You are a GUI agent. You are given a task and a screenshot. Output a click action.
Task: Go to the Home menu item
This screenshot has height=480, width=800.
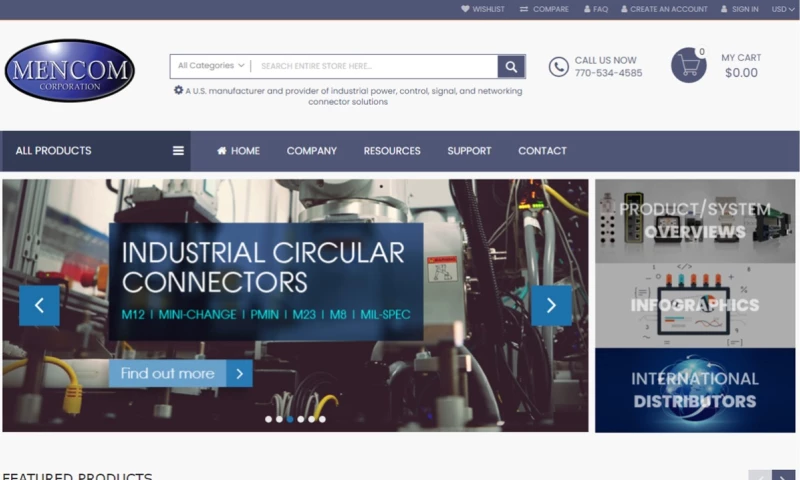tap(238, 151)
